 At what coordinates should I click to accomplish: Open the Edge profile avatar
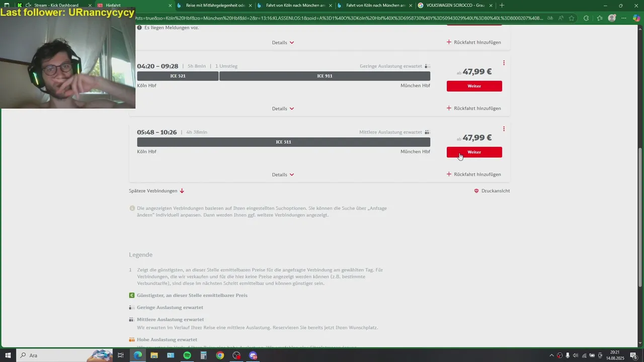coord(612,18)
